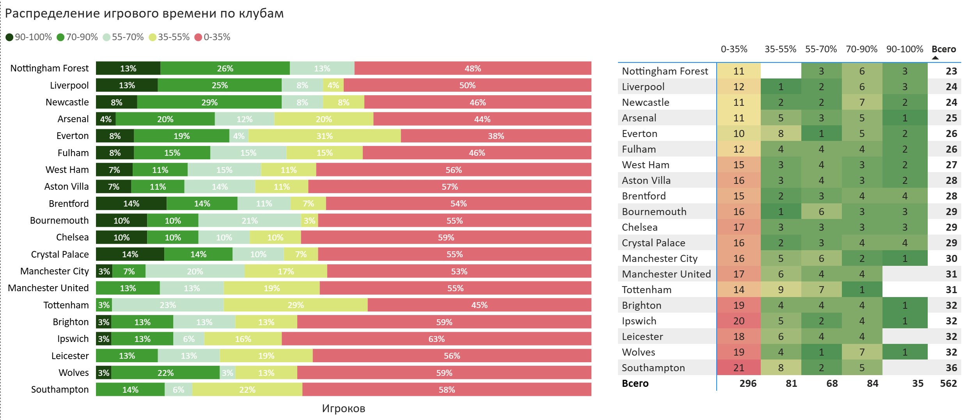Sort table by 90-100% column header
This screenshot has width=980, height=420.
[x=904, y=49]
